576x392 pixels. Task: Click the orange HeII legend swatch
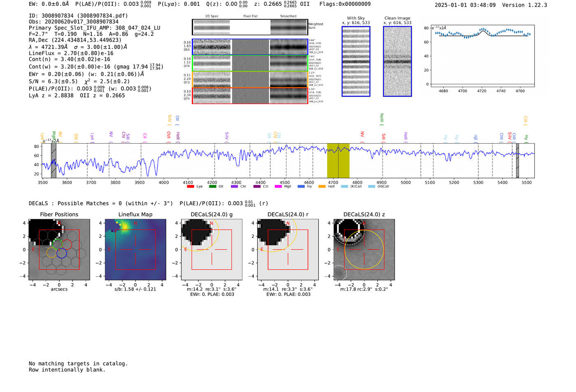pos(322,186)
